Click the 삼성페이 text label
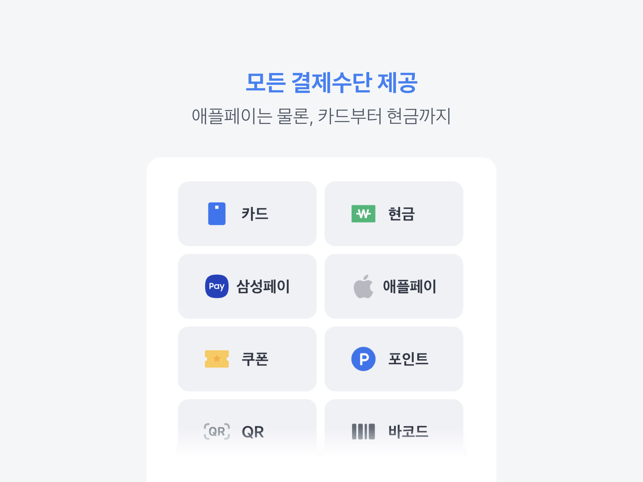Viewport: 643px width, 482px height. (x=263, y=286)
